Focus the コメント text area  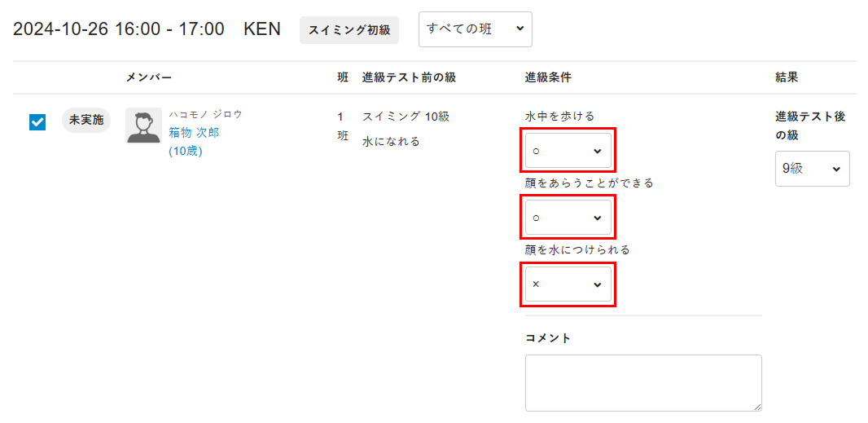click(643, 383)
